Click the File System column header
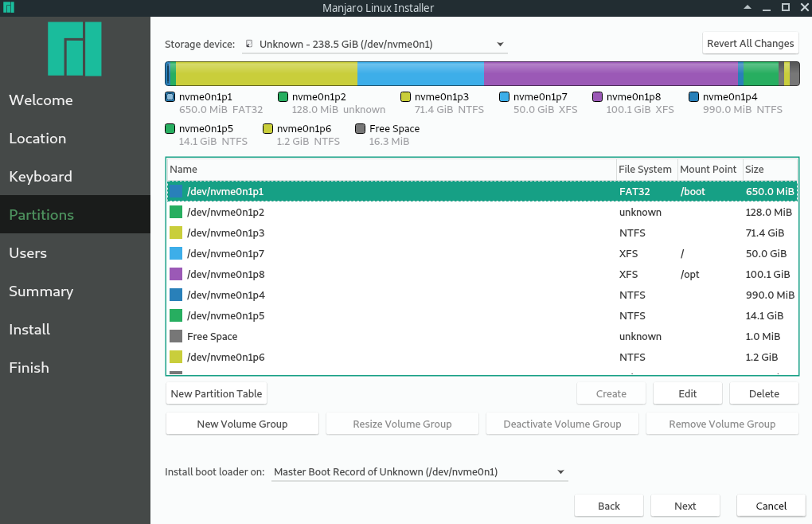 coord(646,170)
